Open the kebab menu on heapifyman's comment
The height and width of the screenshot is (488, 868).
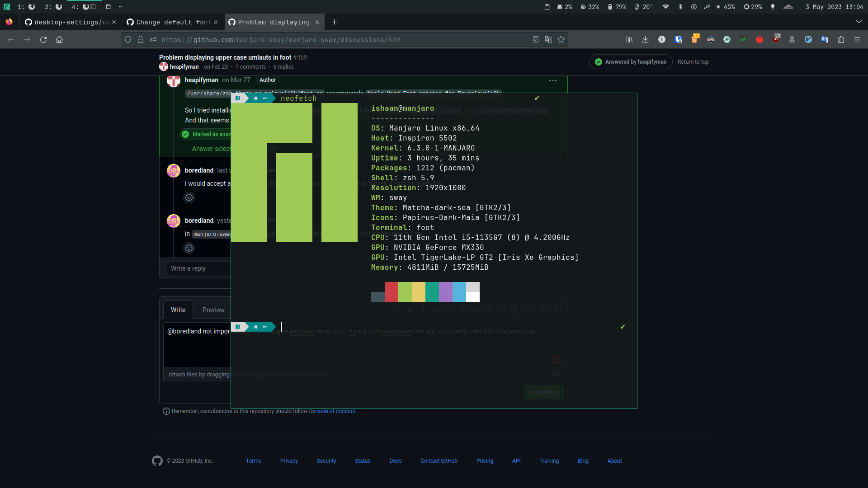[553, 80]
